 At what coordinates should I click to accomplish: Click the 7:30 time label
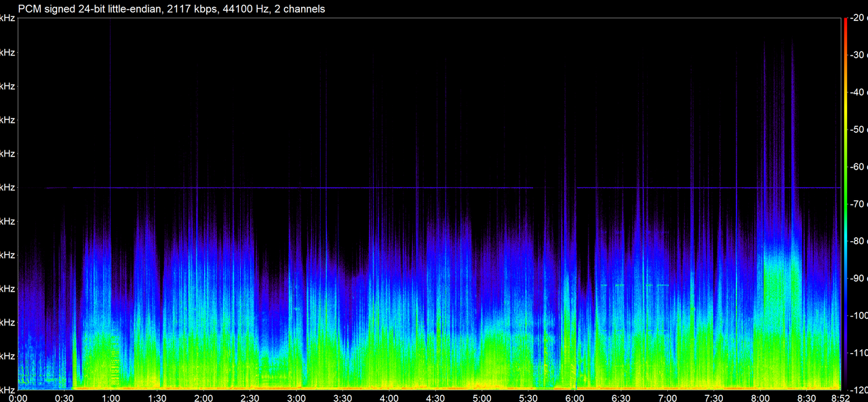(x=713, y=397)
